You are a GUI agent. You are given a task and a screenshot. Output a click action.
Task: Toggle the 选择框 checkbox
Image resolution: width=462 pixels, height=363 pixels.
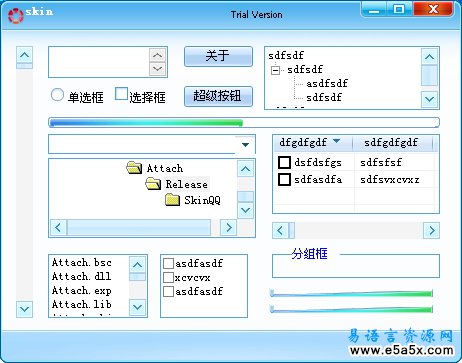tap(121, 94)
